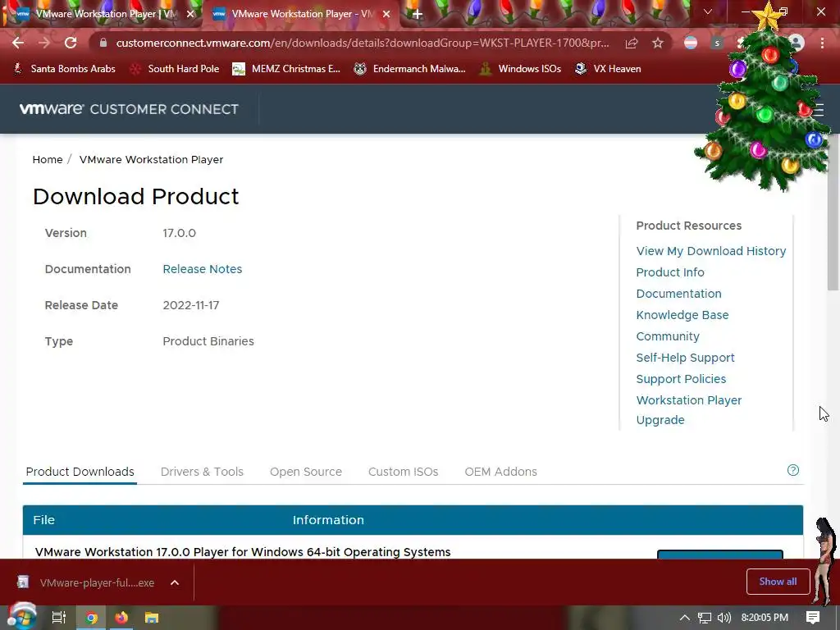Open View My Download History

point(711,251)
